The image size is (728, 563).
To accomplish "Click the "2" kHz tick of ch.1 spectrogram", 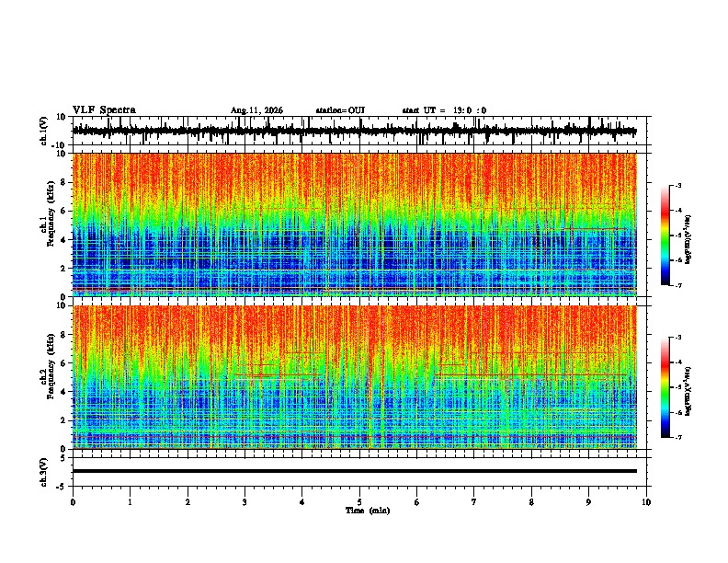I will 63,269.
